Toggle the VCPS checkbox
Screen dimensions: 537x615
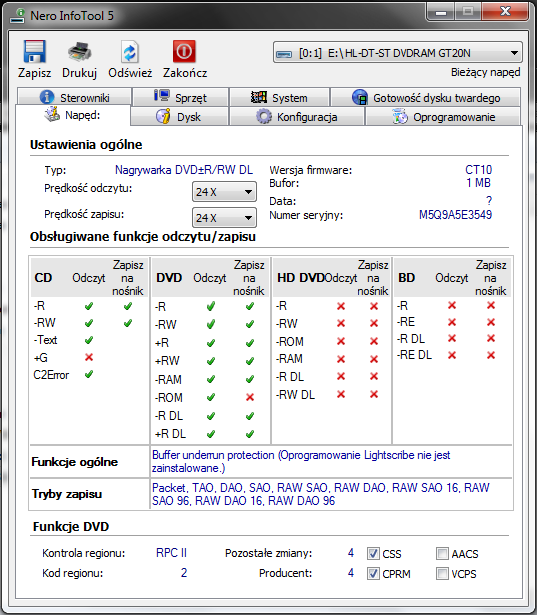pyautogui.click(x=442, y=574)
